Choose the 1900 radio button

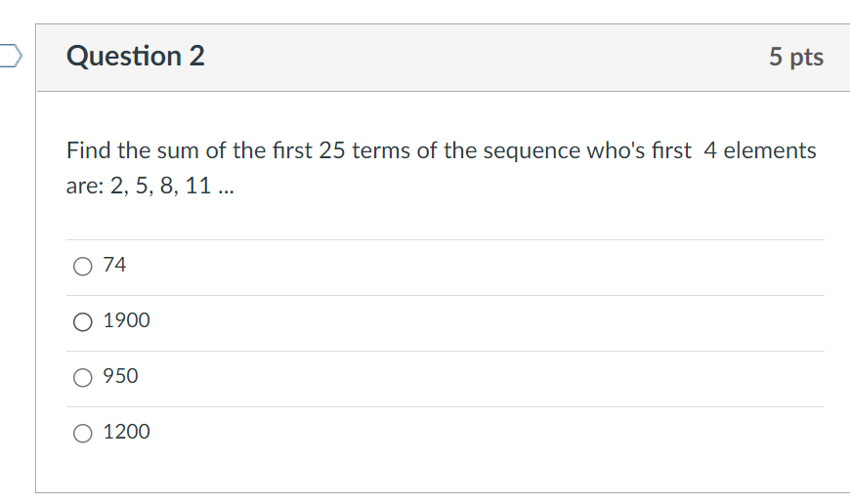[83, 320]
